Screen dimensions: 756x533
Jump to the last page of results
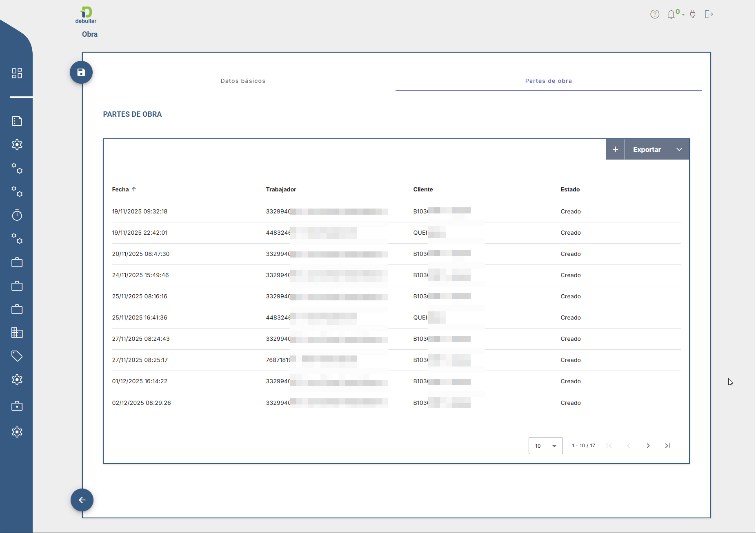pos(668,446)
